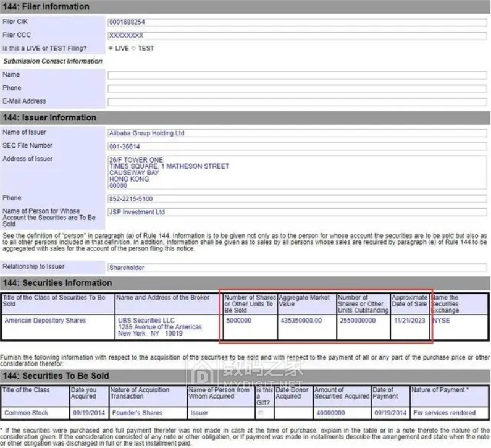Click the 'Nature of Acquisition Transaction' column header
This screenshot has height=448, width=491.
148,396
